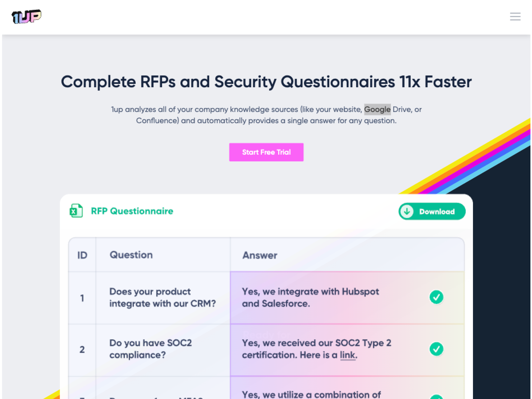Click the partially visible third answer text
The width and height of the screenshot is (532, 399).
pyautogui.click(x=311, y=394)
